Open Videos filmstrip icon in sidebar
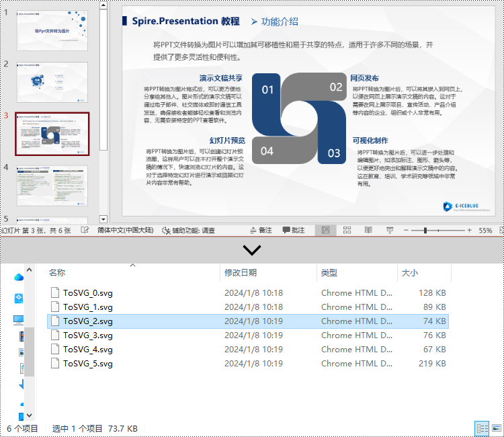Image resolution: width=504 pixels, height=437 pixels. click(x=22, y=336)
